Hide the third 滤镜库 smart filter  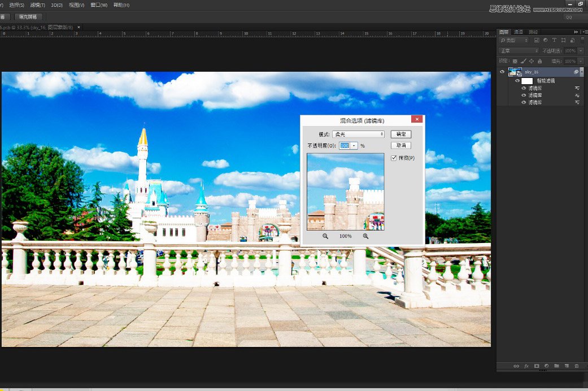click(x=524, y=102)
